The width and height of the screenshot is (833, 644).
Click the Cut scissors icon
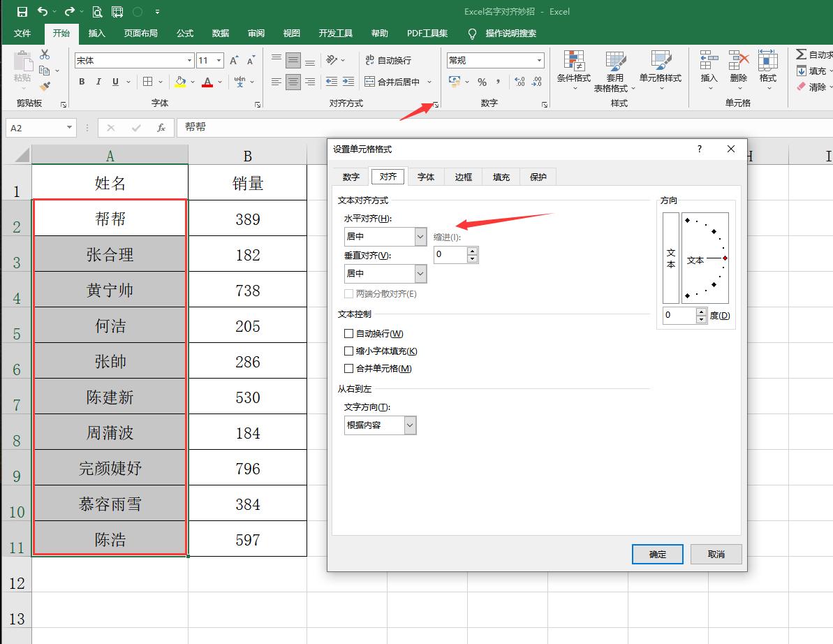[45, 54]
